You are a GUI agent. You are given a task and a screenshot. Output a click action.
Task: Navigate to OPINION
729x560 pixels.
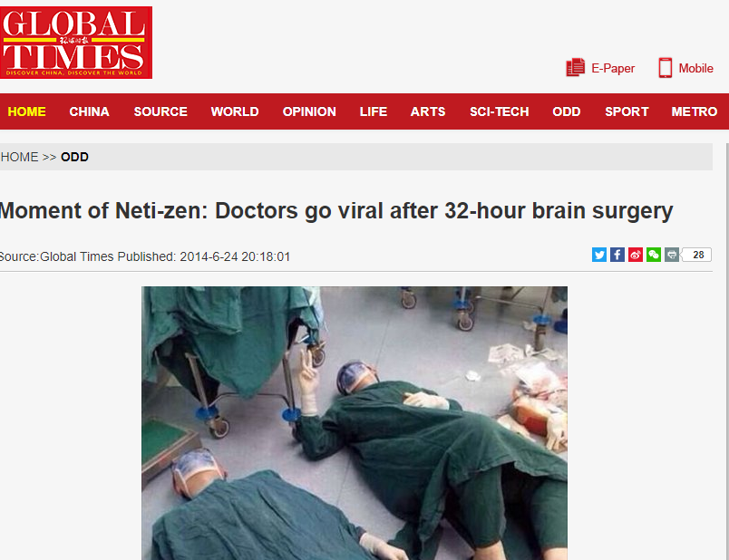point(309,111)
